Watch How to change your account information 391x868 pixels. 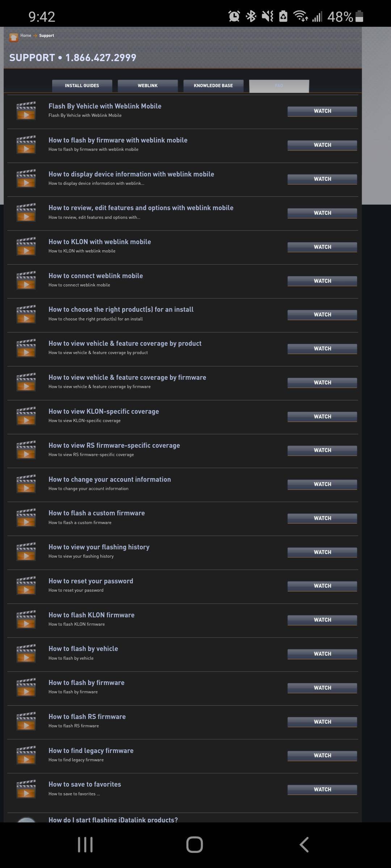[x=322, y=484]
